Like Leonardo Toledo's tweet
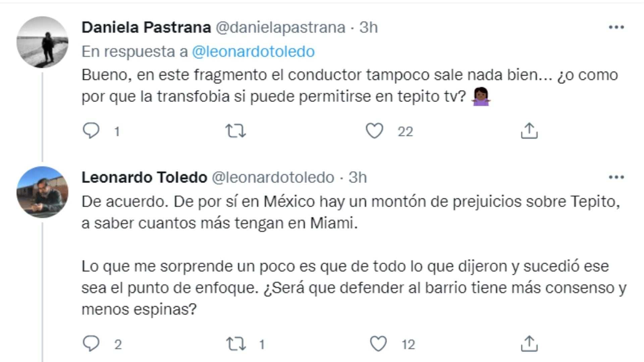Image resolution: width=644 pixels, height=362 pixels. pos(378,344)
